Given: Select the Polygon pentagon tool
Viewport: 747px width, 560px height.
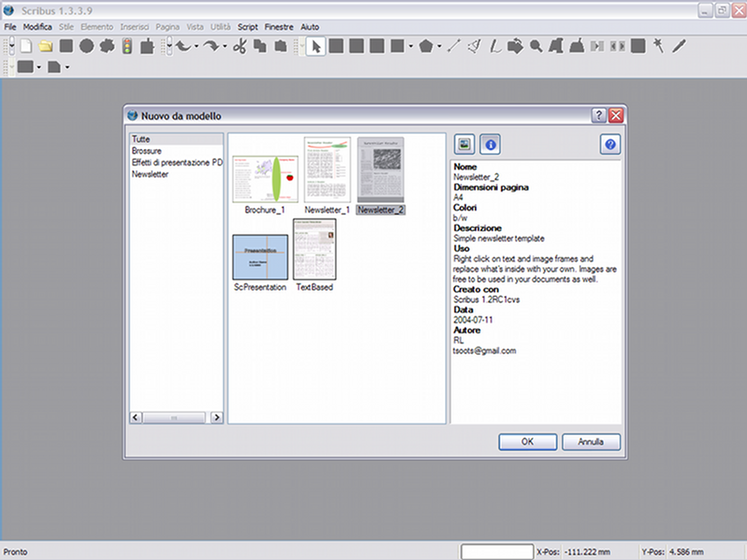Looking at the screenshot, I should tap(425, 46).
